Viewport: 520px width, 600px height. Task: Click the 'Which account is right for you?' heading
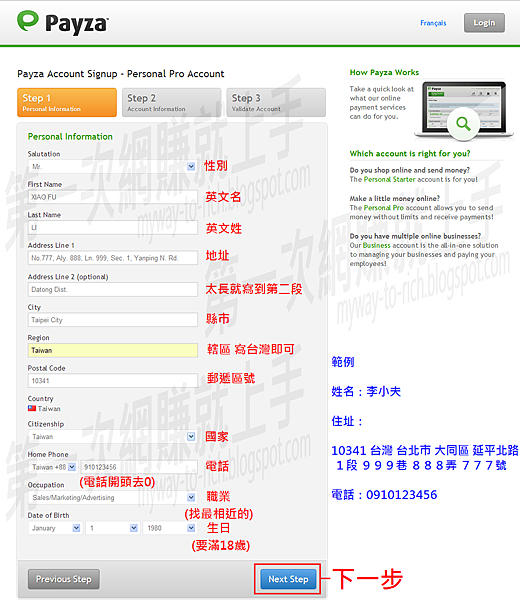[x=410, y=153]
